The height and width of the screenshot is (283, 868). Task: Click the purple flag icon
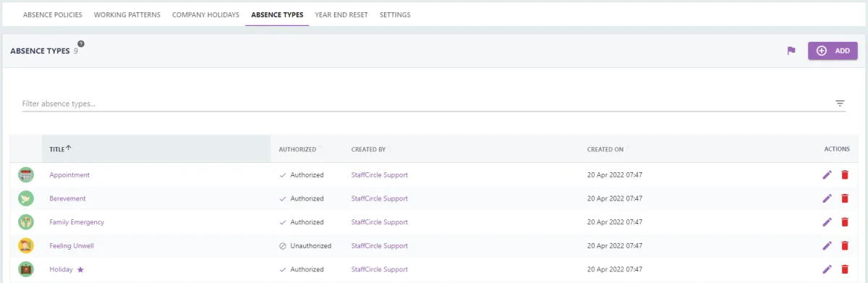(x=791, y=51)
